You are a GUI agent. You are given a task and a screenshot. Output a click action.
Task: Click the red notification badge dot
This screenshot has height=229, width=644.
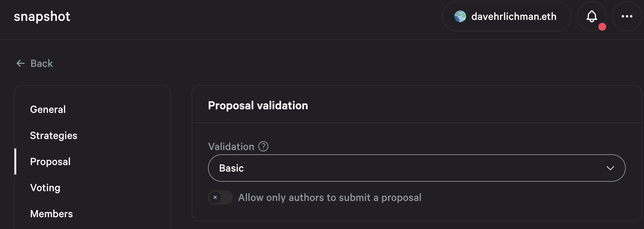(602, 27)
